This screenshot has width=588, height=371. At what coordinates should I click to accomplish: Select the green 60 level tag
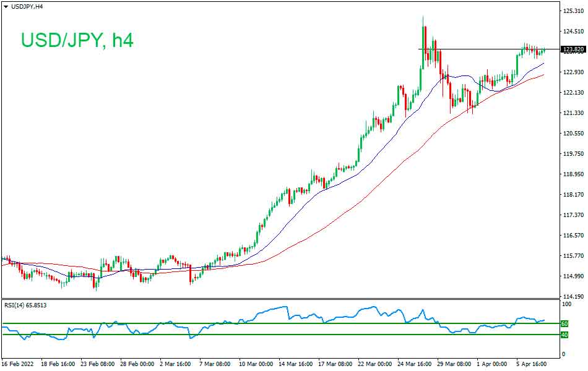click(x=563, y=323)
